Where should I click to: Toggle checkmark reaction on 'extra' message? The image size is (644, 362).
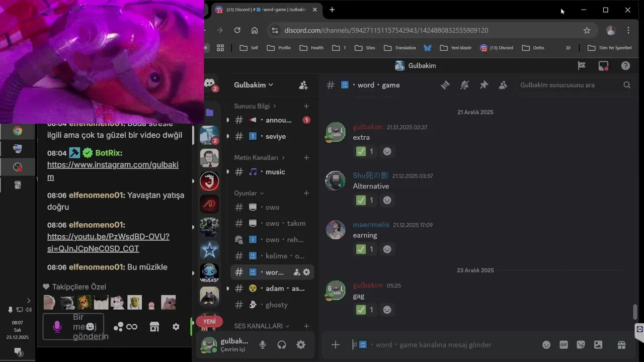pos(365,151)
